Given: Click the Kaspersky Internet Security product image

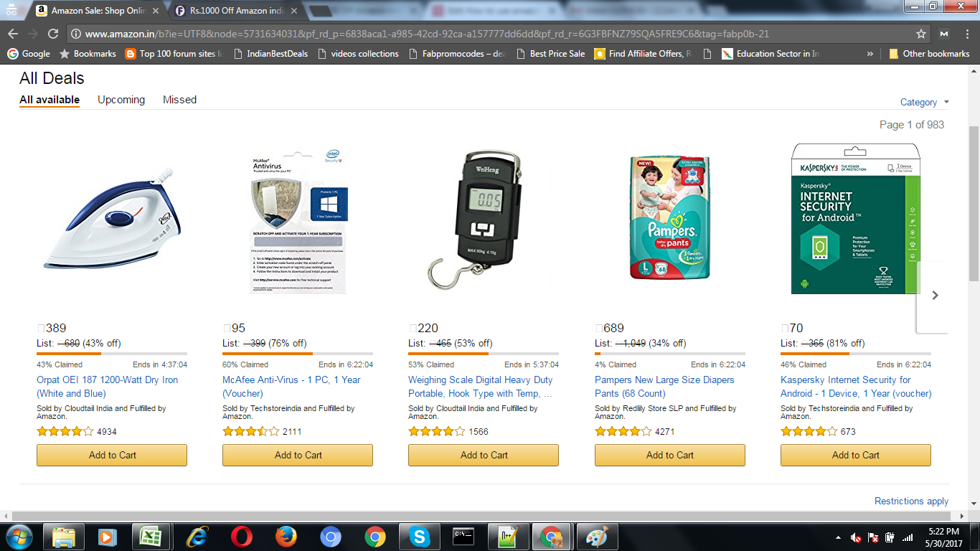Looking at the screenshot, I should [855, 219].
